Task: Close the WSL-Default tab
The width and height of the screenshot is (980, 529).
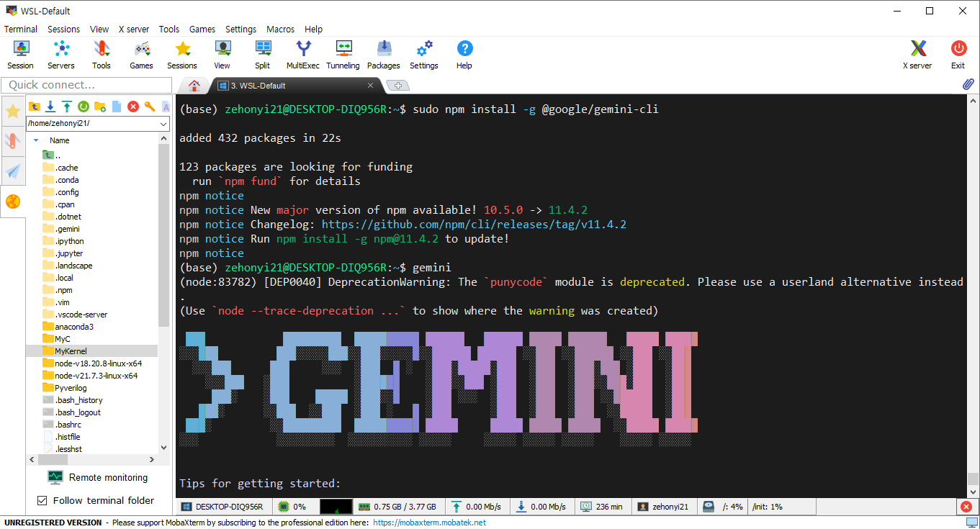Action: point(371,86)
